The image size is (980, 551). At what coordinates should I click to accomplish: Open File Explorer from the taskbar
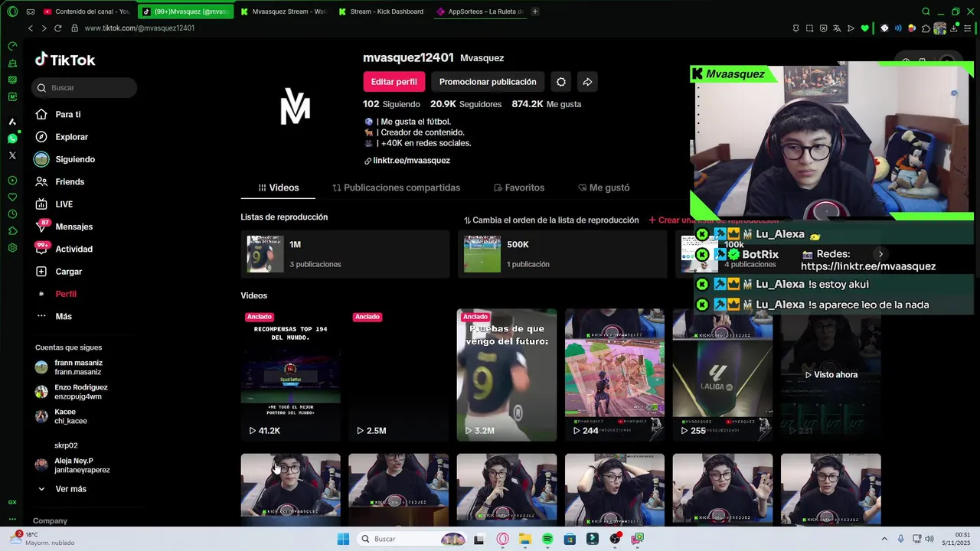pos(525,539)
